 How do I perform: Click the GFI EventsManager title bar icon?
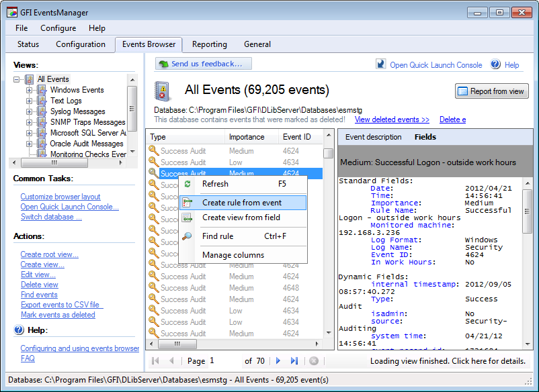click(12, 13)
